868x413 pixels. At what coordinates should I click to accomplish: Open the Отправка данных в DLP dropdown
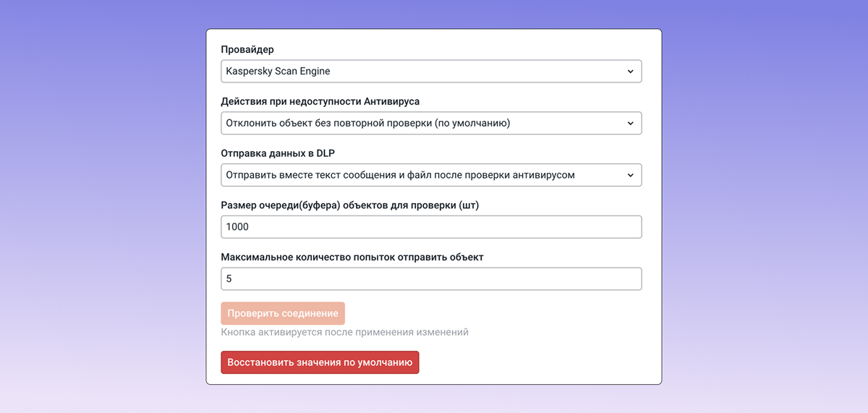[430, 175]
